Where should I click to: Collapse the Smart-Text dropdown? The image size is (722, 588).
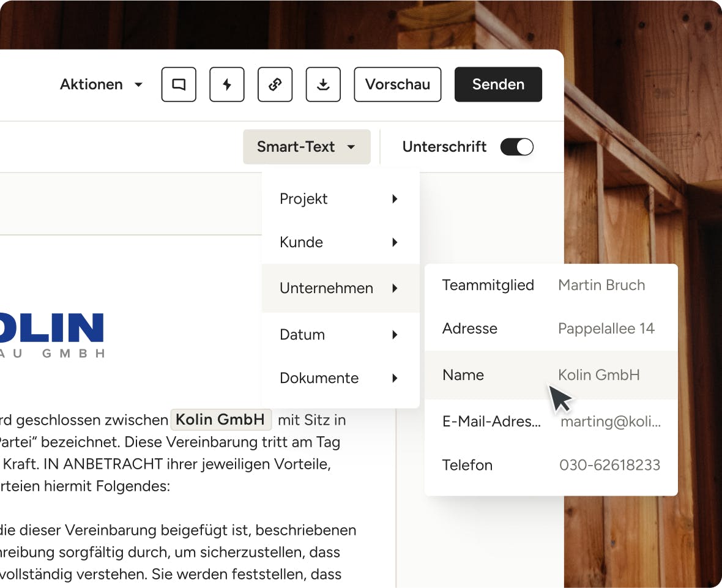(307, 147)
